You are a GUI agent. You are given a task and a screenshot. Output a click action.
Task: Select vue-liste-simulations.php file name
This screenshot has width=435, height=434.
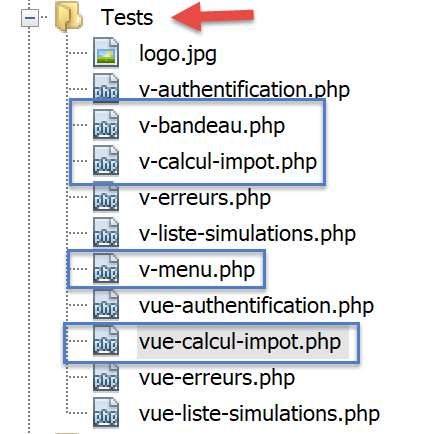tap(259, 414)
